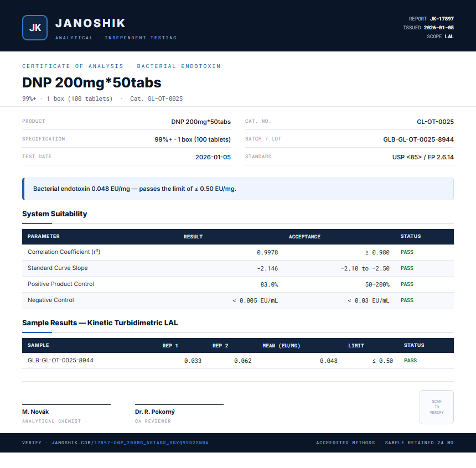Click the PARAMETER column header

click(x=43, y=236)
